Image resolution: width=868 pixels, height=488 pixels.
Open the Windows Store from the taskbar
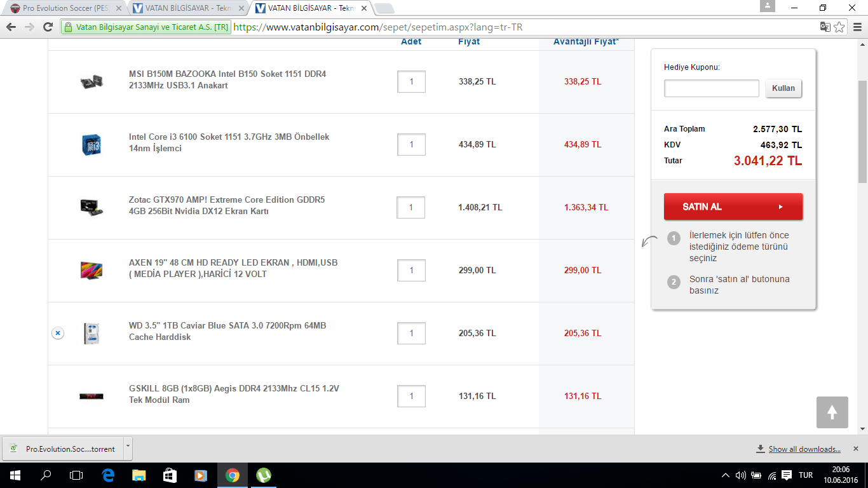(x=170, y=475)
